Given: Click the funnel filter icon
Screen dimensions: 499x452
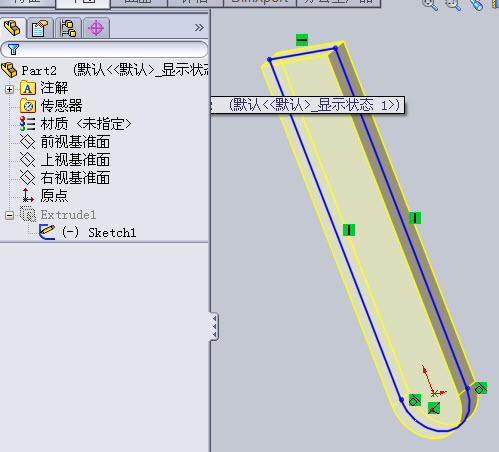Looking at the screenshot, I should pyautogui.click(x=13, y=49).
